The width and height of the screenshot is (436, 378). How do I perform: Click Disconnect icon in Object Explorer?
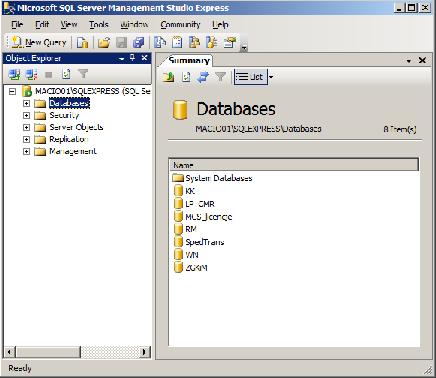pyautogui.click(x=32, y=74)
